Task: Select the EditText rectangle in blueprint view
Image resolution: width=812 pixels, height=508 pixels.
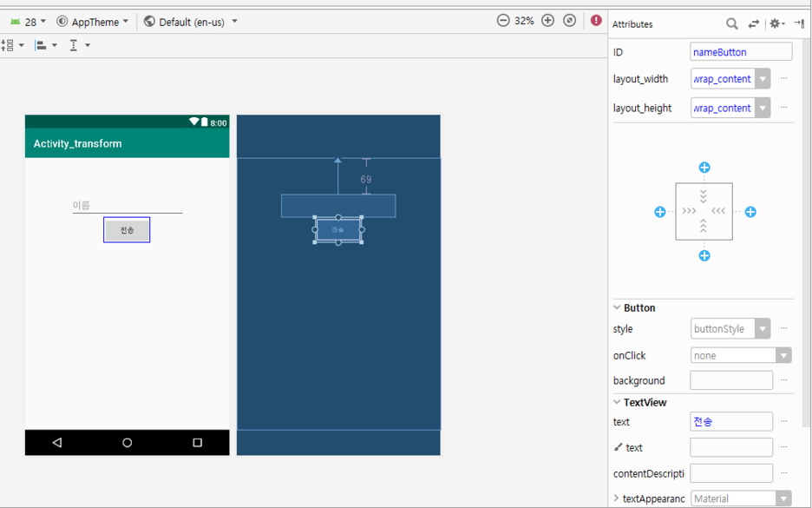Action: click(338, 206)
